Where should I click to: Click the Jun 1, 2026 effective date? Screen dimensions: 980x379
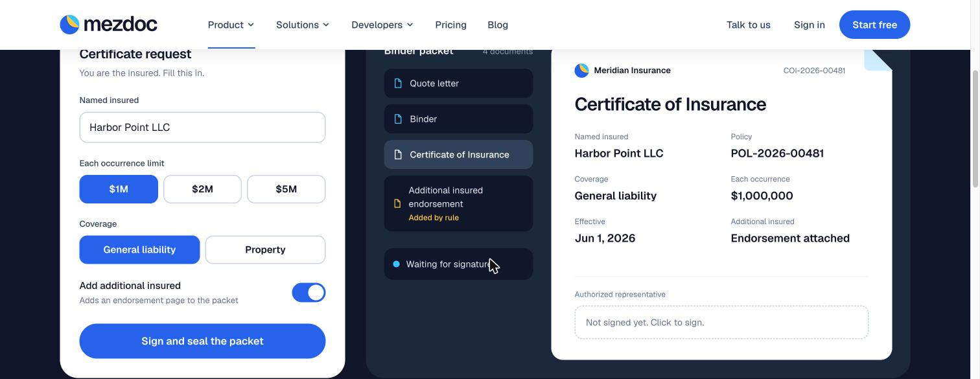pos(605,238)
